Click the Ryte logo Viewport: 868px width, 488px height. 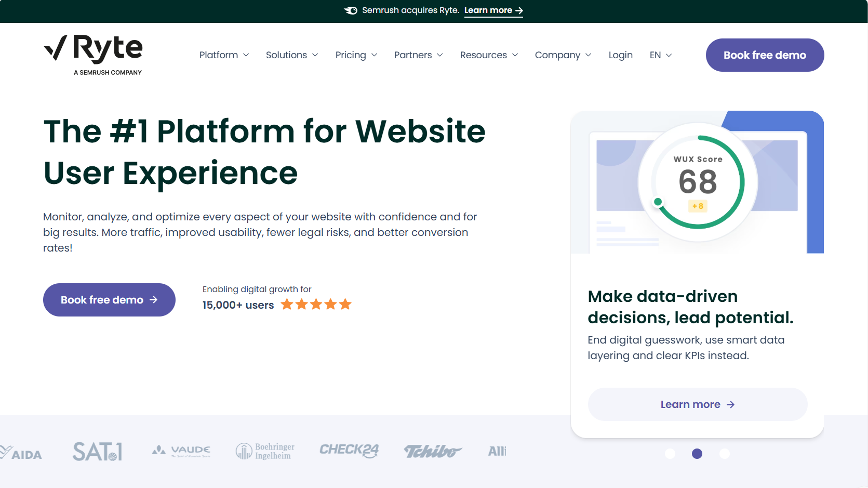point(94,55)
